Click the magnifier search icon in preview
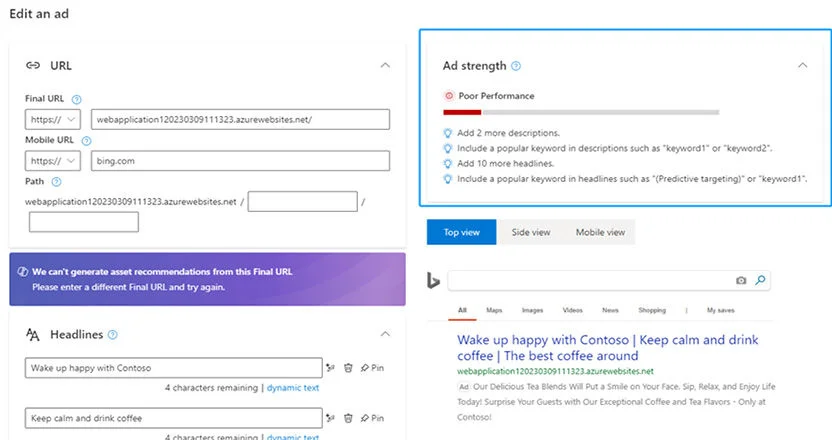 click(760, 280)
